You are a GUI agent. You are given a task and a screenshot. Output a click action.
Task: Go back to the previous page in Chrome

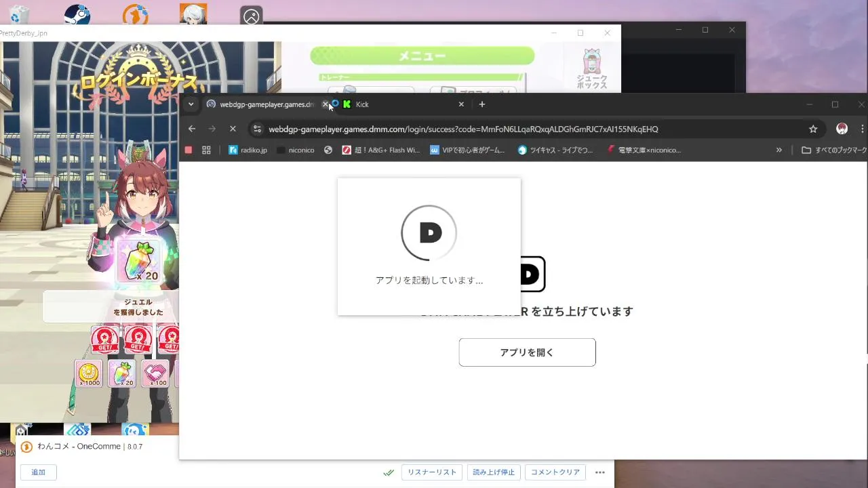click(192, 129)
